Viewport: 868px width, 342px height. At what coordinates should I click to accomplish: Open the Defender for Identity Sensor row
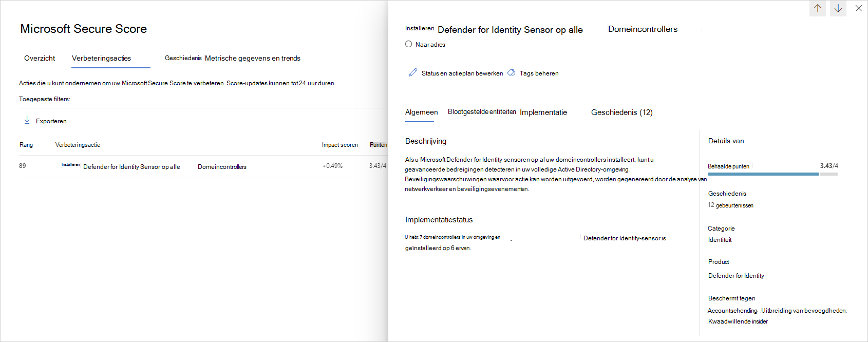[203, 166]
